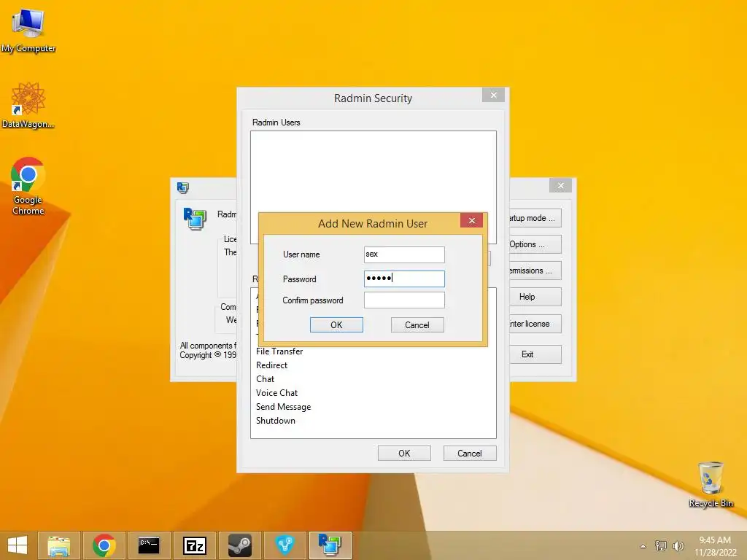Open Steam from the taskbar
Screen dimensions: 747x560
239,545
